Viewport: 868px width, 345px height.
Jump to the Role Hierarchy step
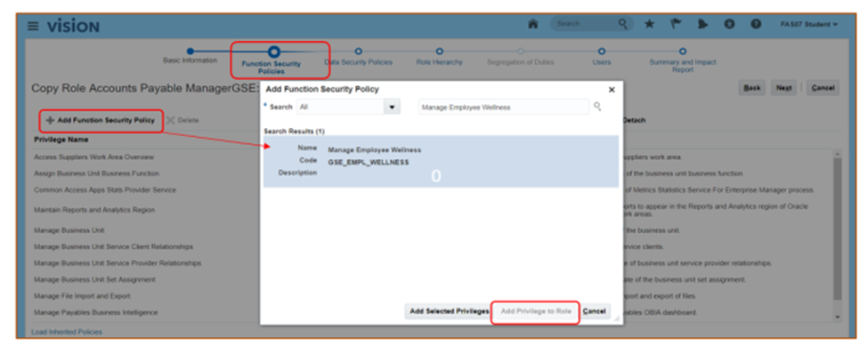pos(439,57)
